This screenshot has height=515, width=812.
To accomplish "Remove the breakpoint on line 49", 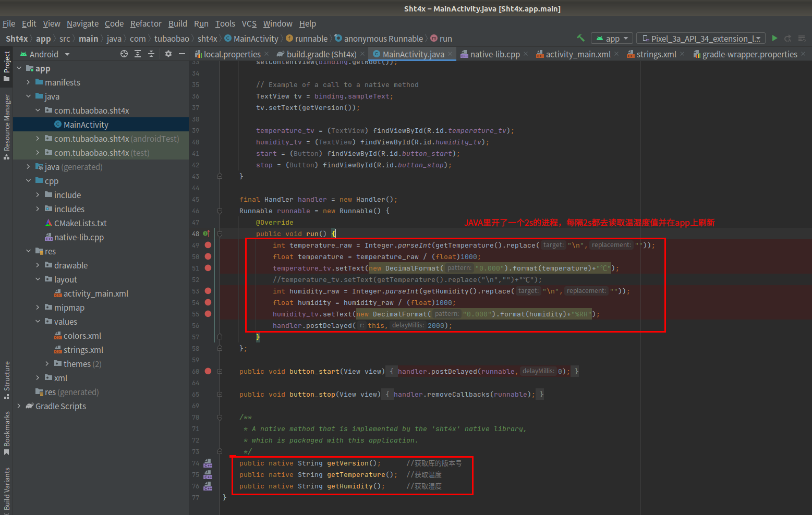I will (208, 245).
